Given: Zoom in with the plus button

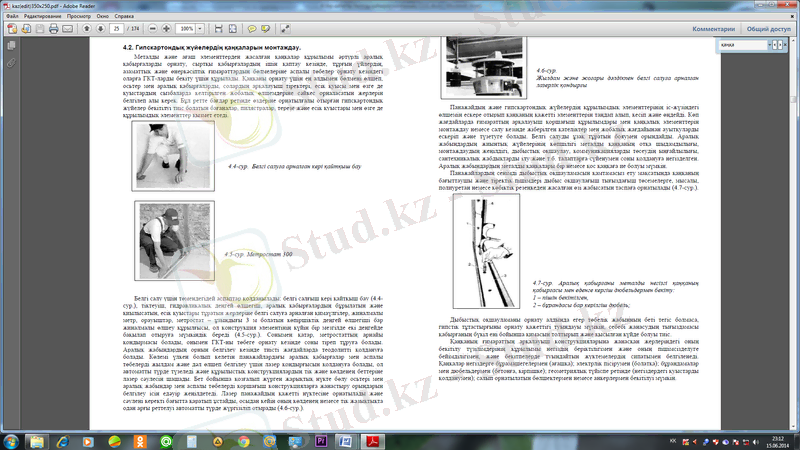Looking at the screenshot, I should [x=166, y=29].
